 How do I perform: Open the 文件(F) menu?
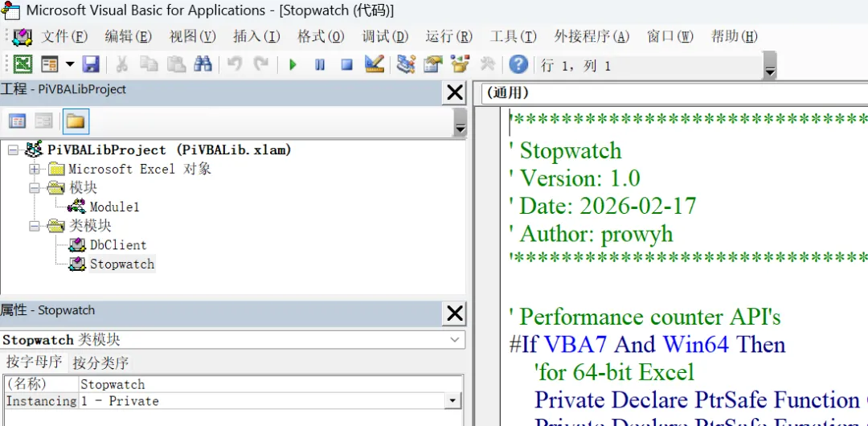point(64,36)
